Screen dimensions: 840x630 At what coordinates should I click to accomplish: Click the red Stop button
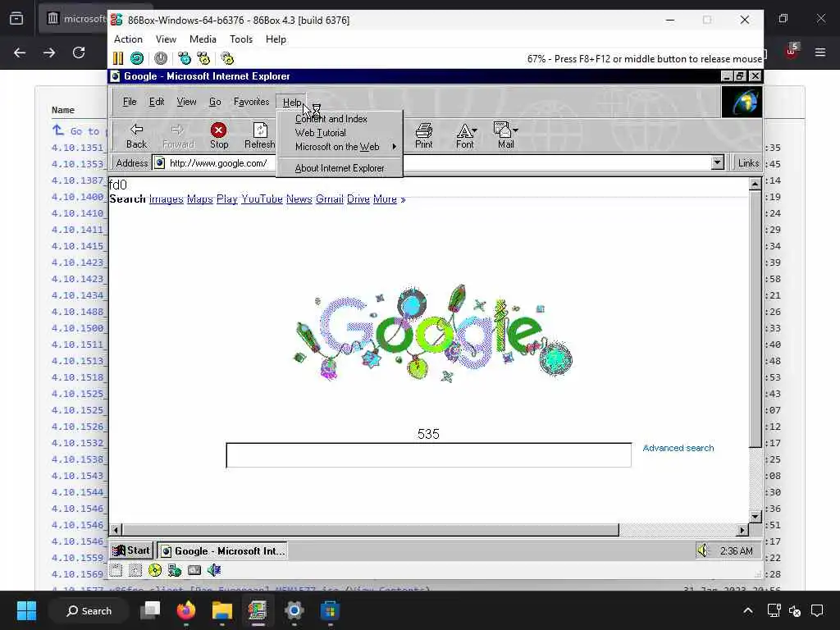tap(218, 136)
